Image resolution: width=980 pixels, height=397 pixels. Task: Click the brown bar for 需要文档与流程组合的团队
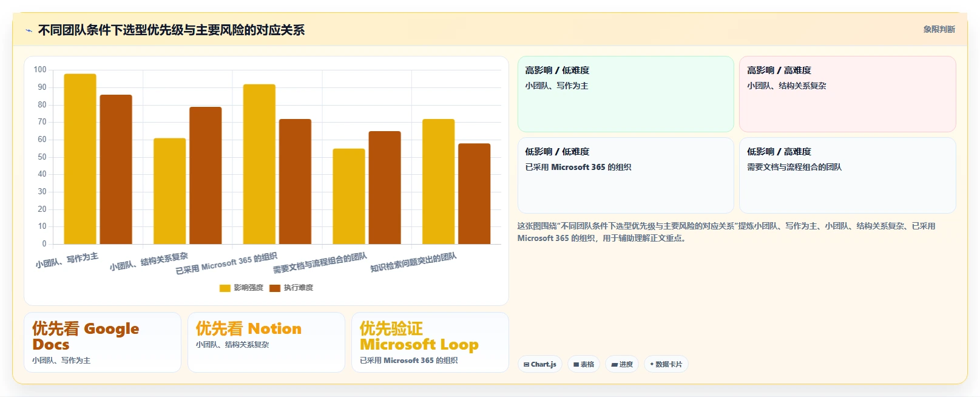tap(385, 188)
